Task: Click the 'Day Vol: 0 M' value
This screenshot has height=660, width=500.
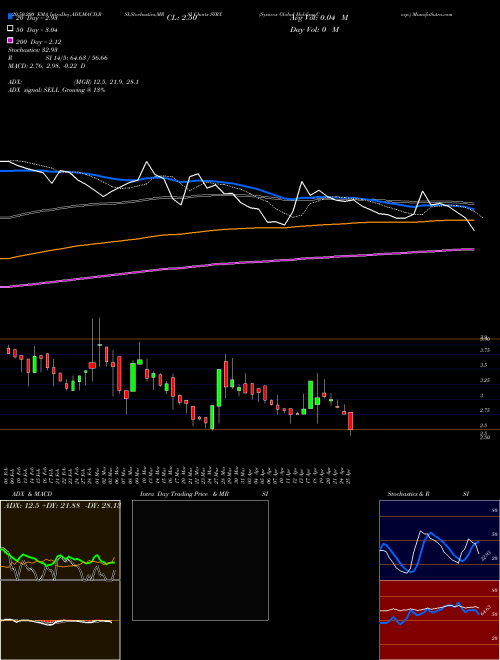Action: click(x=314, y=30)
